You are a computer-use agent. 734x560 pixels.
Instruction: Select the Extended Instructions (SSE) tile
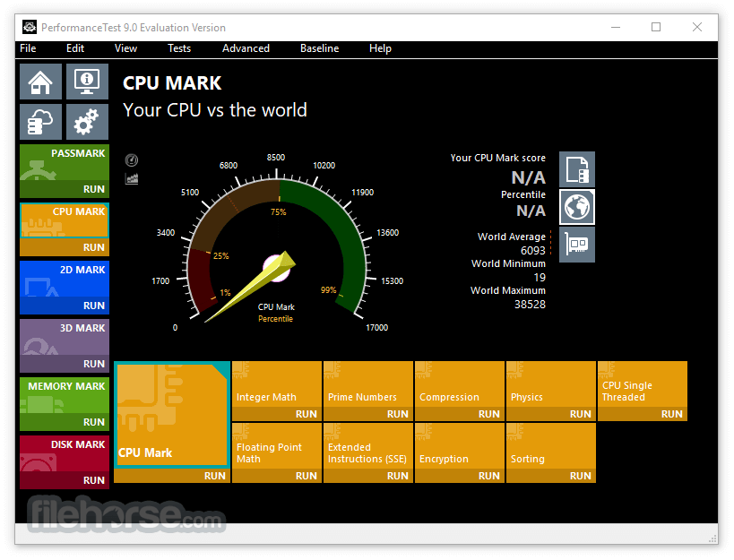coord(368,446)
